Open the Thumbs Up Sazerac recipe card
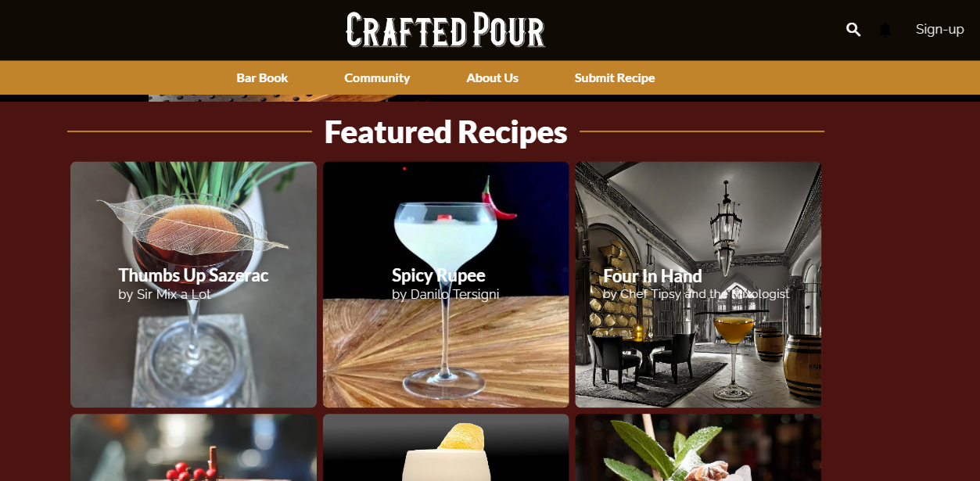The image size is (980, 481). click(x=194, y=285)
